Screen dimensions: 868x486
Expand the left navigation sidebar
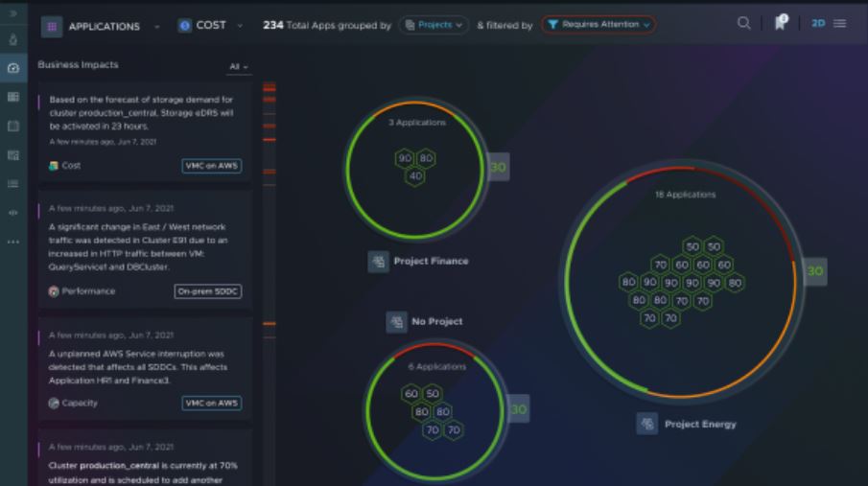coord(13,13)
